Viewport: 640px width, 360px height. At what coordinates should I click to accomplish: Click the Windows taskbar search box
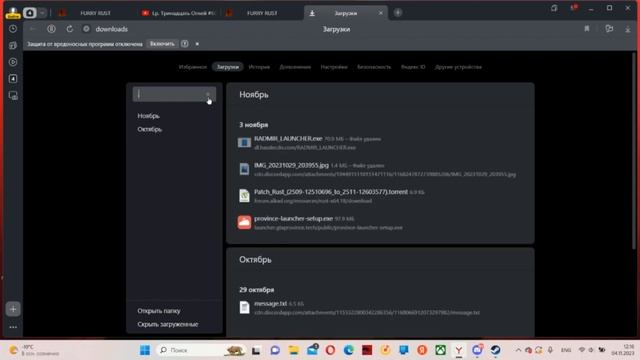[x=201, y=350]
